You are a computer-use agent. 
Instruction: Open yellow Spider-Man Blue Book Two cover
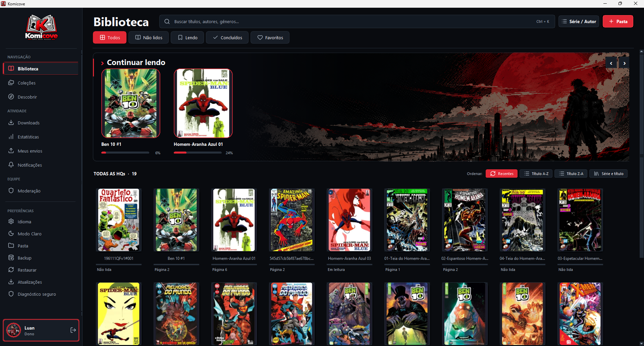coord(119,314)
